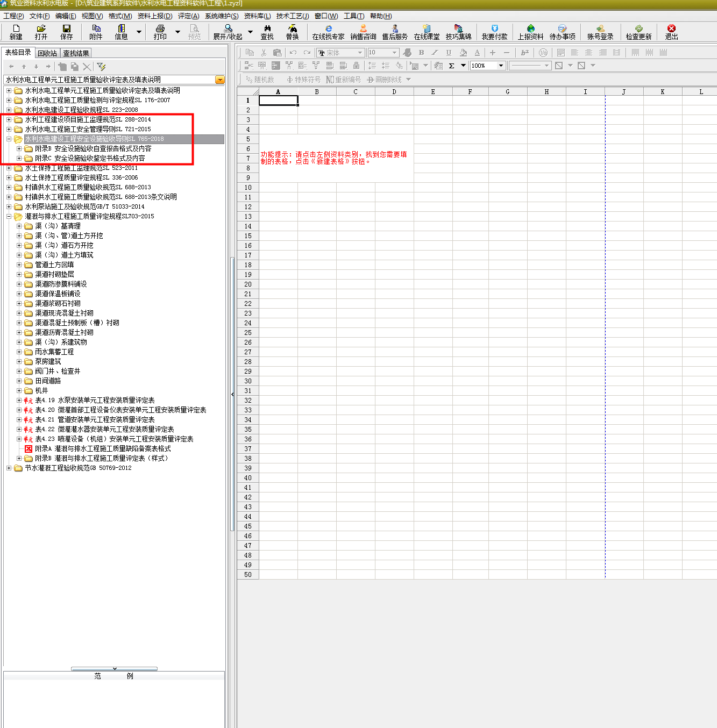The width and height of the screenshot is (717, 728).
Task: Click the preview pane collapse handle above 范例
Action: coord(115,669)
